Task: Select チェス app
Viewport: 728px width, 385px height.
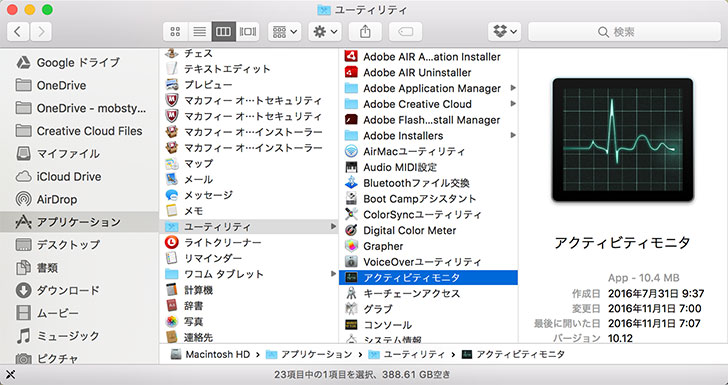Action: pos(249,53)
